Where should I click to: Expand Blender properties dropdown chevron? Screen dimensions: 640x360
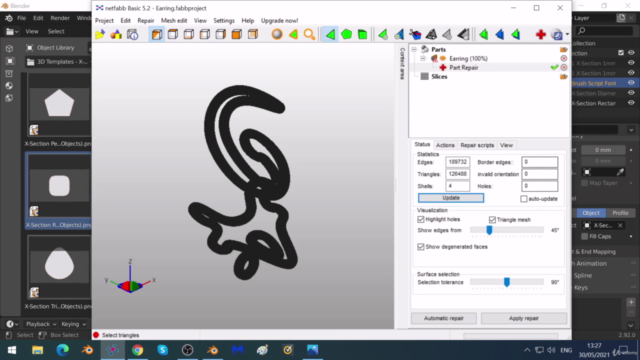point(631,130)
